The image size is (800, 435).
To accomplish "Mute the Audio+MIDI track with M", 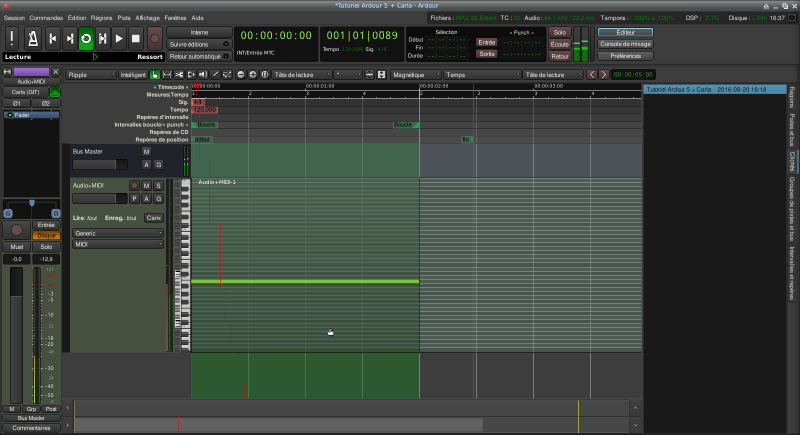I will [146, 186].
